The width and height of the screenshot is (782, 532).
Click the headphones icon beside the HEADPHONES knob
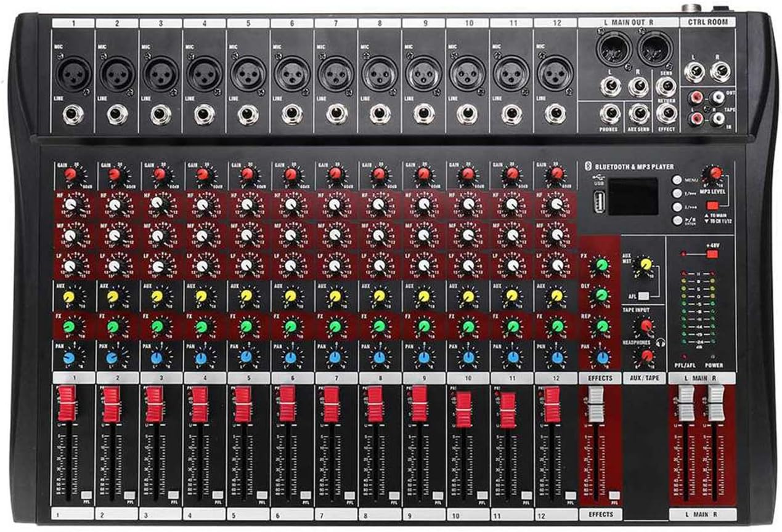[661, 342]
